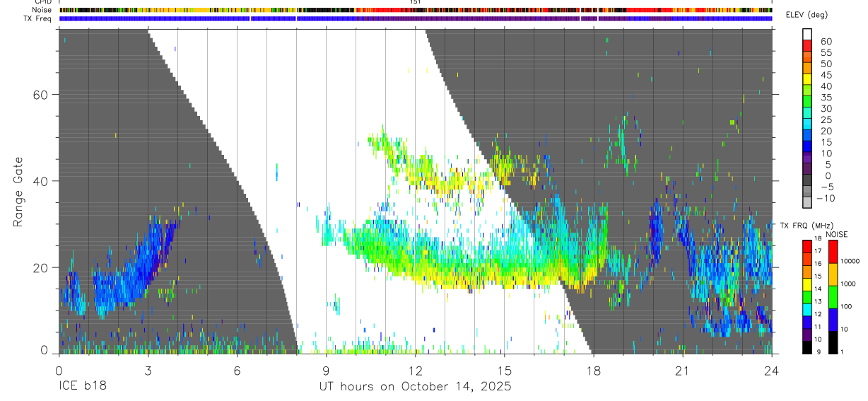This screenshot has width=868, height=401.
Task: Click the 'TX Freq' row label at top left
Action: (37, 18)
